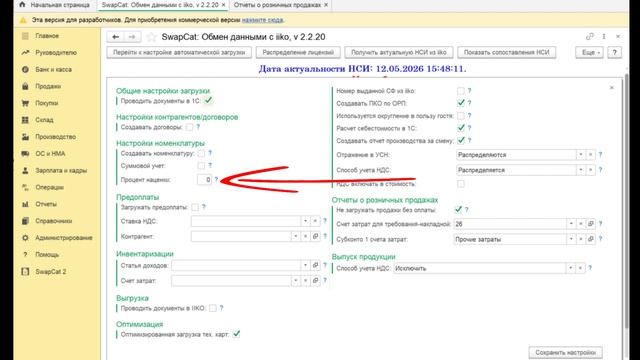
Task: Expand the Ставка НДС dropdown
Action: pyautogui.click(x=305, y=221)
